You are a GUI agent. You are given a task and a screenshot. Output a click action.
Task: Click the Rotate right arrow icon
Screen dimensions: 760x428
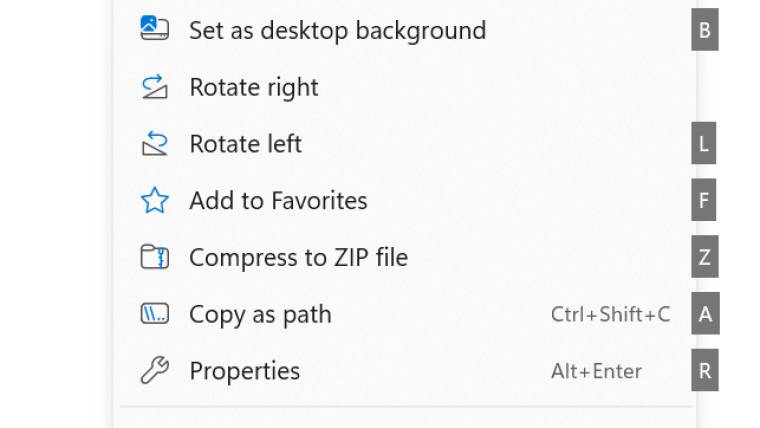tap(155, 87)
